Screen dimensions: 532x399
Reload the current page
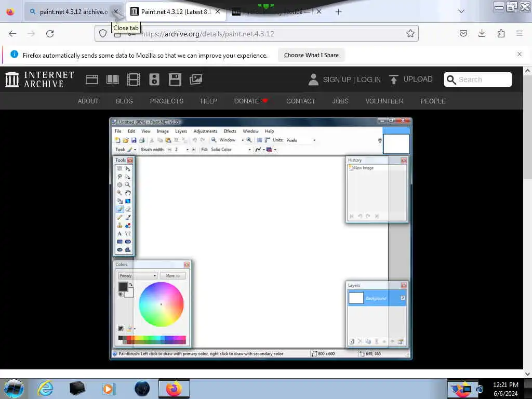coord(50,34)
